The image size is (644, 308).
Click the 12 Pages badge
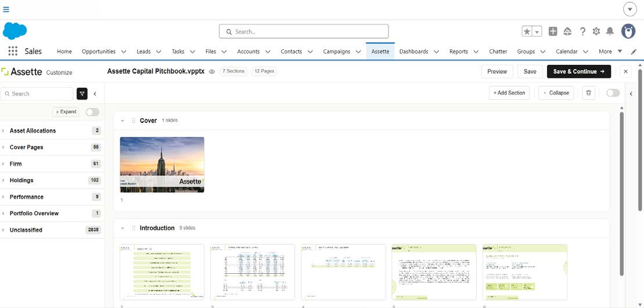pos(264,71)
